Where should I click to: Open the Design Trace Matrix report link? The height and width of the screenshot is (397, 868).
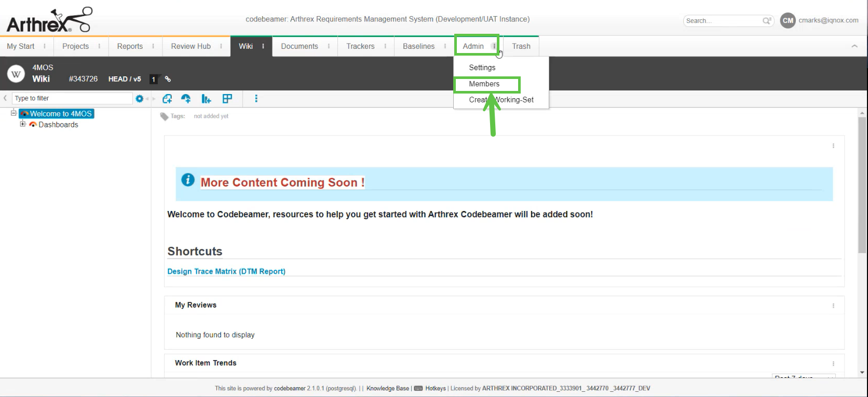tap(226, 271)
